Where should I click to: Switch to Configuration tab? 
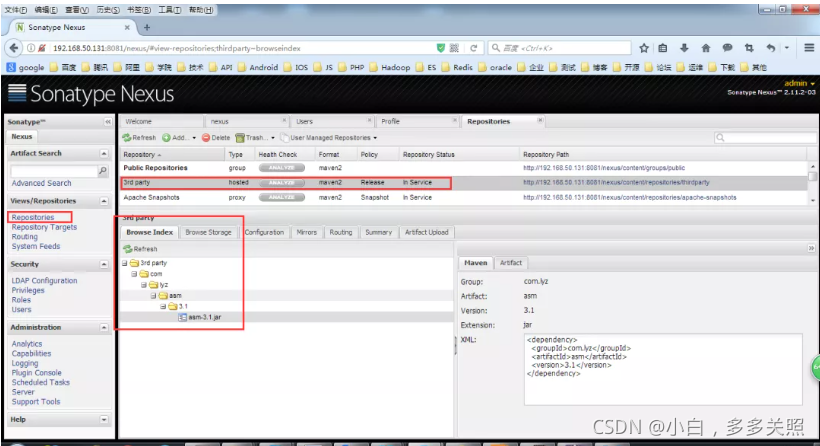point(264,232)
